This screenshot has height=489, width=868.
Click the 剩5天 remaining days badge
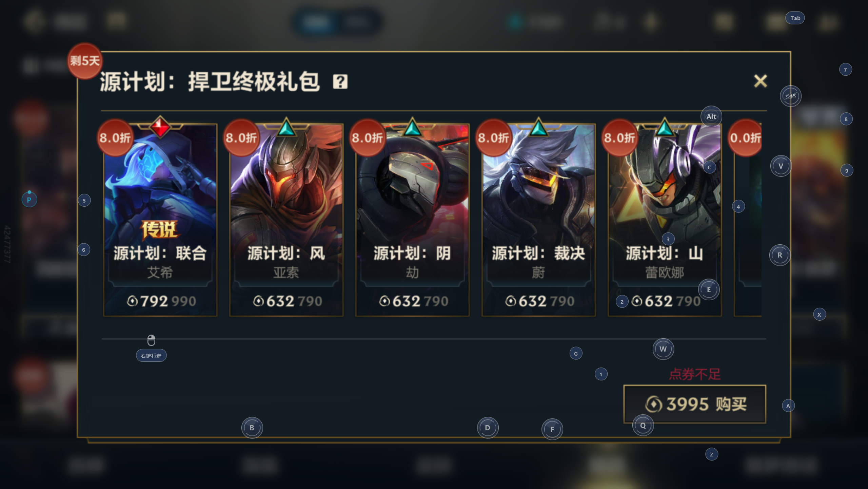[x=85, y=61]
